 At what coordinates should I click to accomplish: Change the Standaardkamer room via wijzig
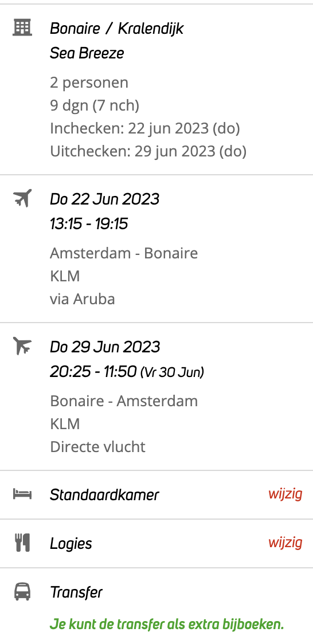coord(285,494)
